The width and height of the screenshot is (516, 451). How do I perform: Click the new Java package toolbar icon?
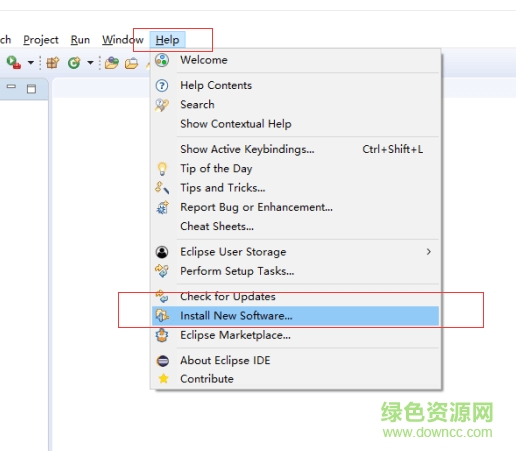click(x=53, y=63)
